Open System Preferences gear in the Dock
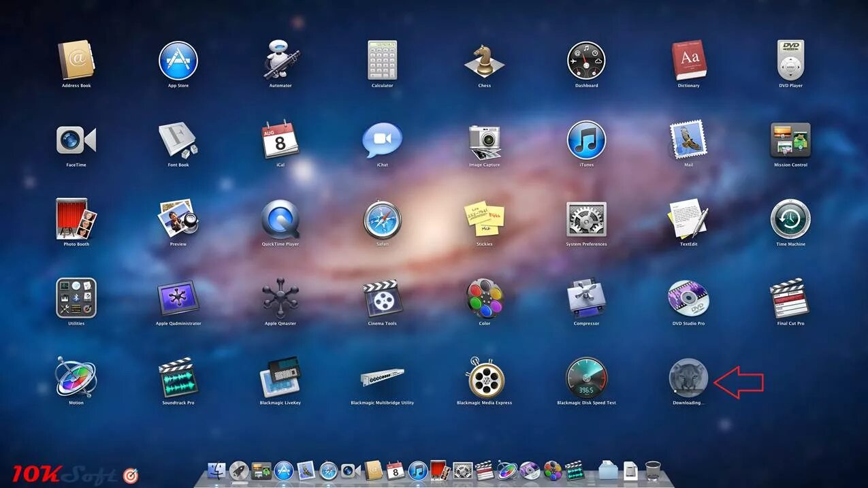Screen dimensions: 868x488 coord(463,471)
